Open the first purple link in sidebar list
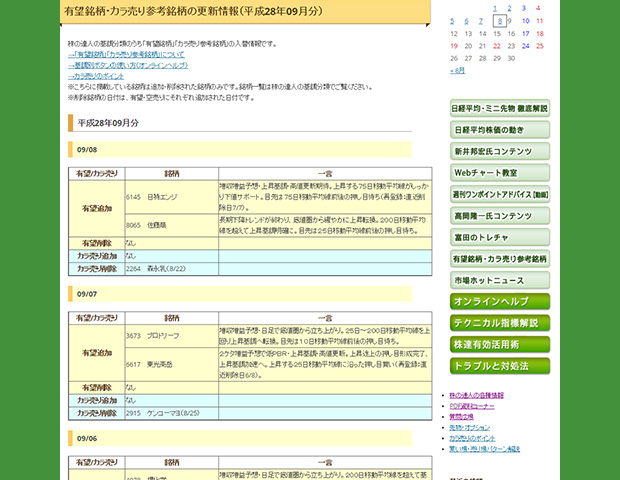Viewport: 620px width, 480px height. 476,395
